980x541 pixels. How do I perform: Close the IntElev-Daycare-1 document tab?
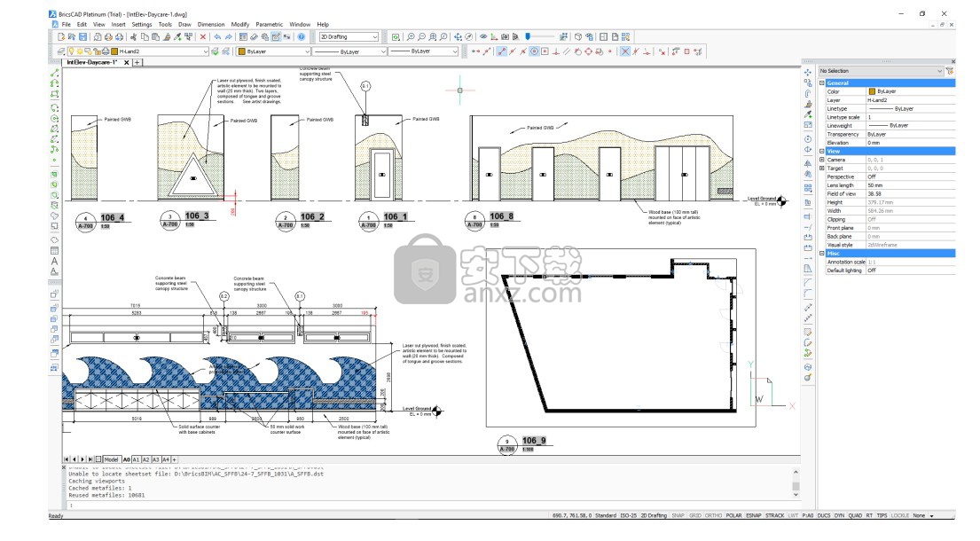click(x=127, y=62)
